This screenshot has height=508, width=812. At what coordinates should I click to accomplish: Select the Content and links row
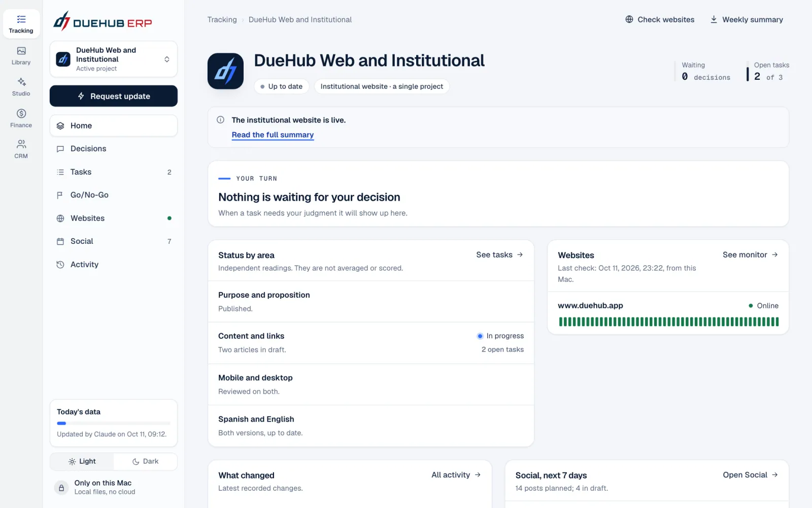[371, 343]
